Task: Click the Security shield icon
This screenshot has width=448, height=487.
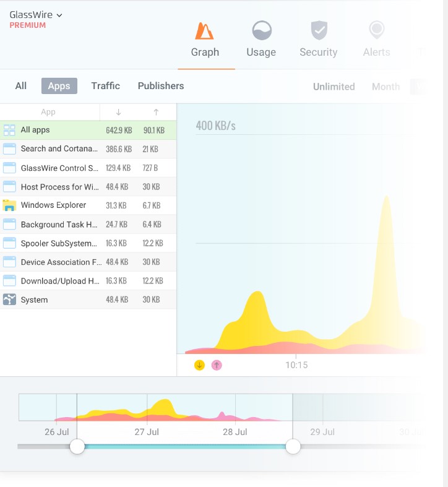Action: pyautogui.click(x=319, y=30)
